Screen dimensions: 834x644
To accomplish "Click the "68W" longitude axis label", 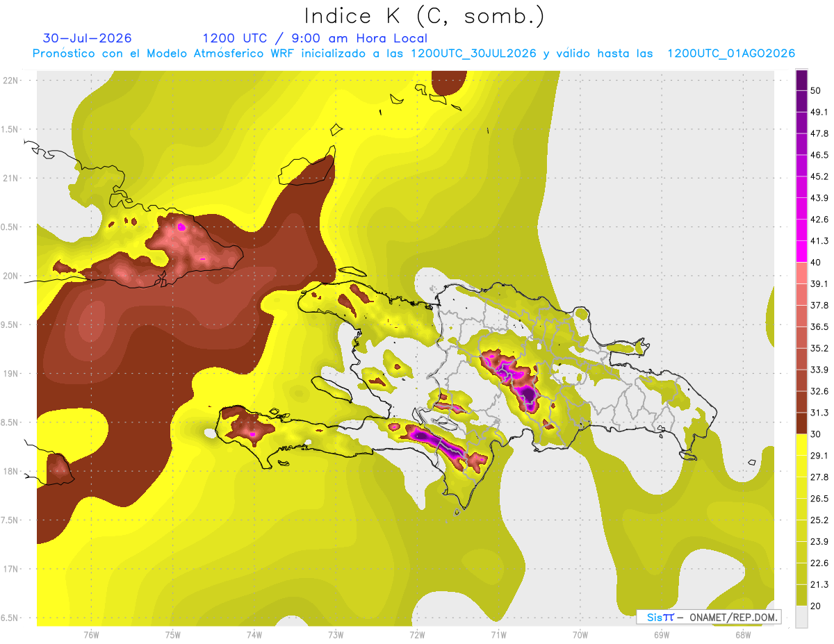I will (x=743, y=635).
